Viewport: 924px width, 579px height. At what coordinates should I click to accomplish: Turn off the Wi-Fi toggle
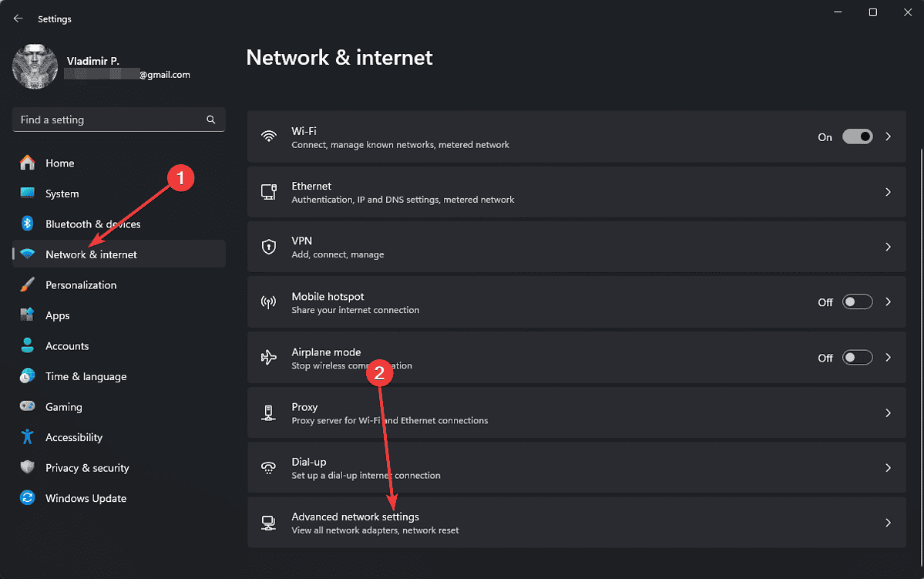tap(857, 136)
